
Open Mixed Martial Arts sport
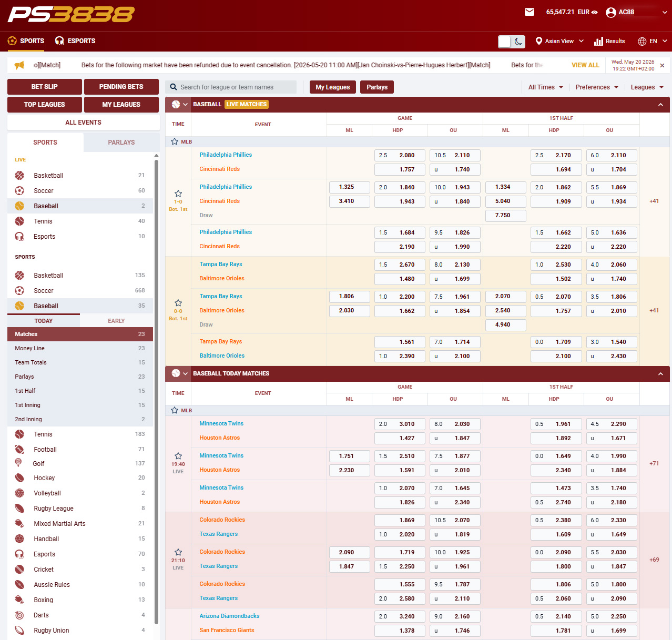coord(80,524)
